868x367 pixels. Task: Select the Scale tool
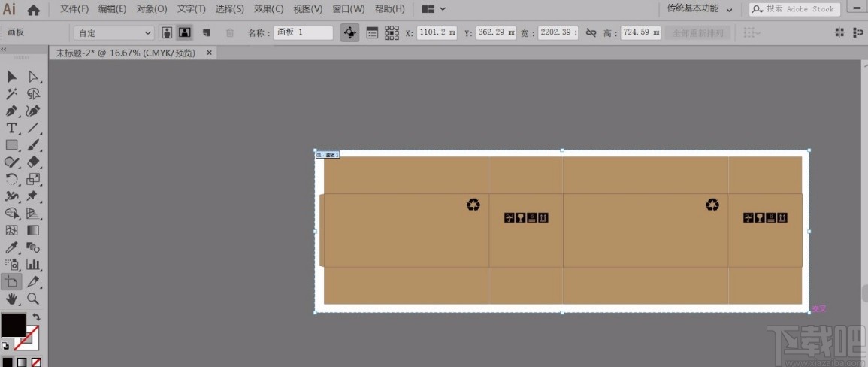pos(32,179)
